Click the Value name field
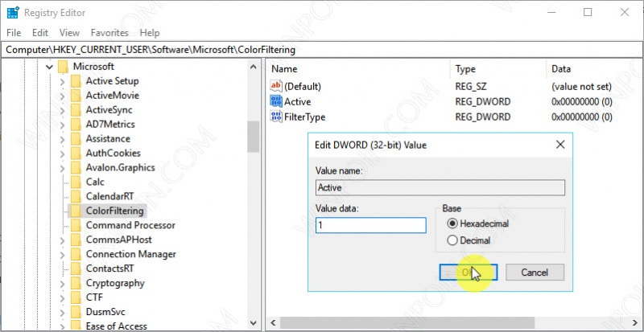 (x=440, y=187)
